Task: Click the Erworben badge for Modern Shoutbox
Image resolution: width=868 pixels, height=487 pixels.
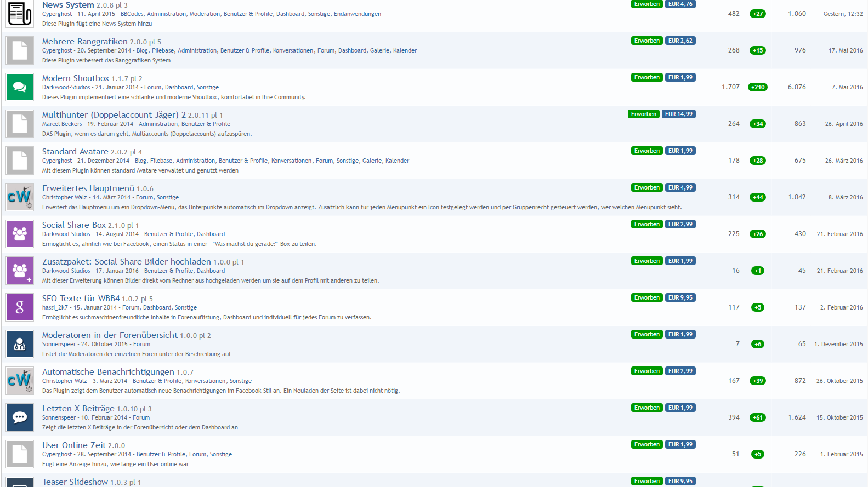Action: click(646, 78)
